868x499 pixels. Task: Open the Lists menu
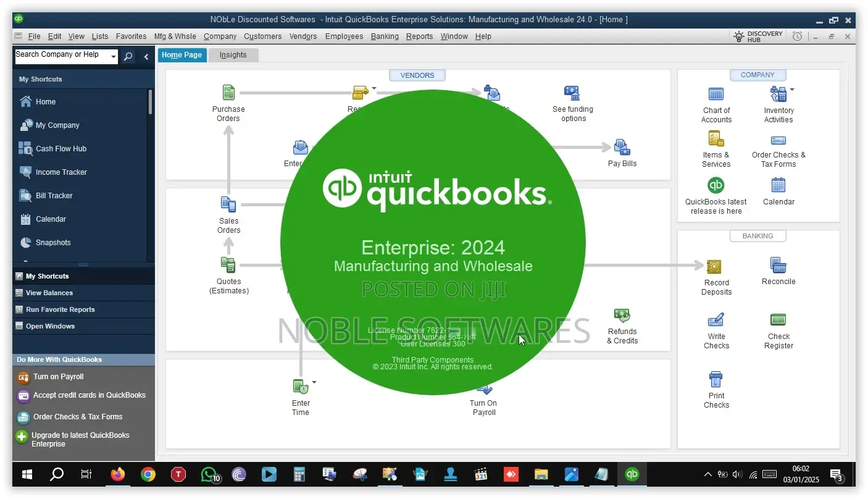coord(100,36)
